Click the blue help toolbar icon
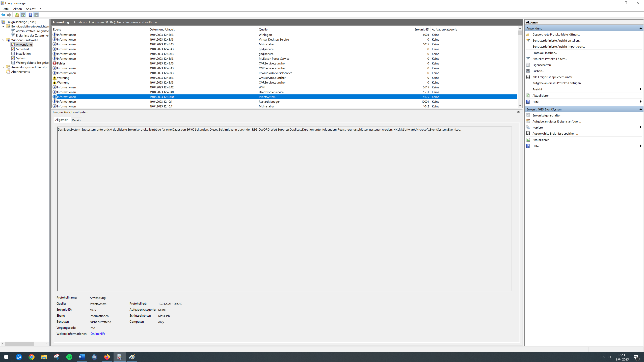 coord(30,15)
